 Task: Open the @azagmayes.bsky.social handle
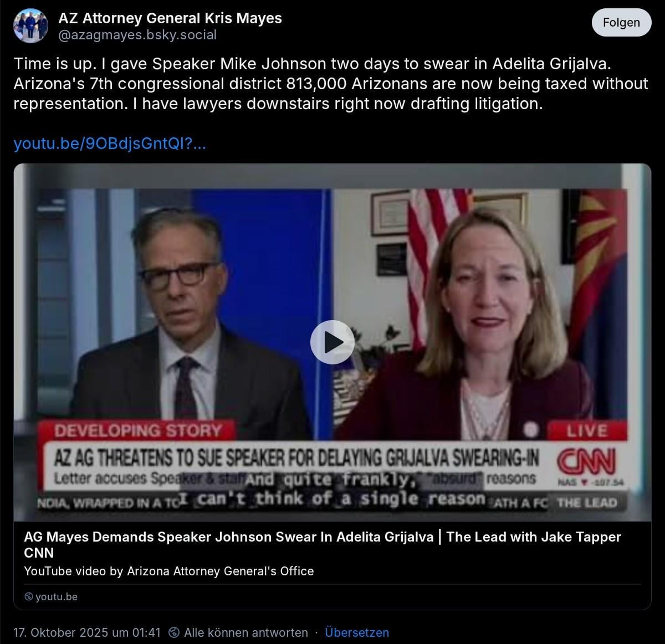[137, 35]
